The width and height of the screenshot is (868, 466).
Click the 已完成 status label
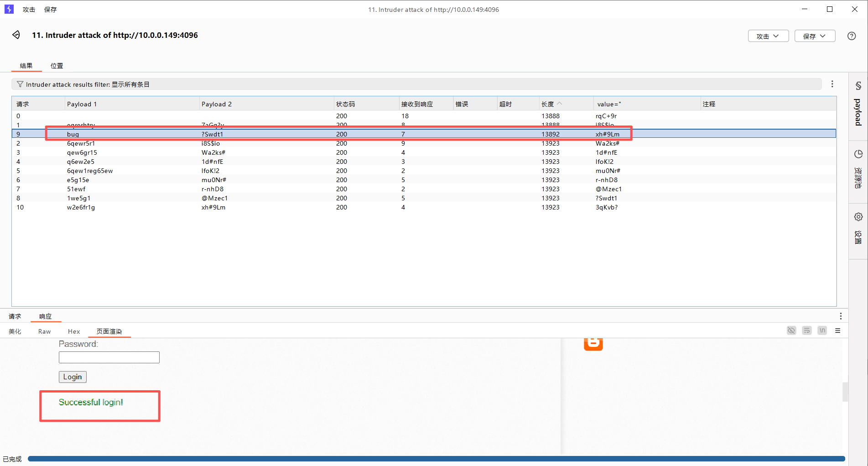(x=12, y=459)
